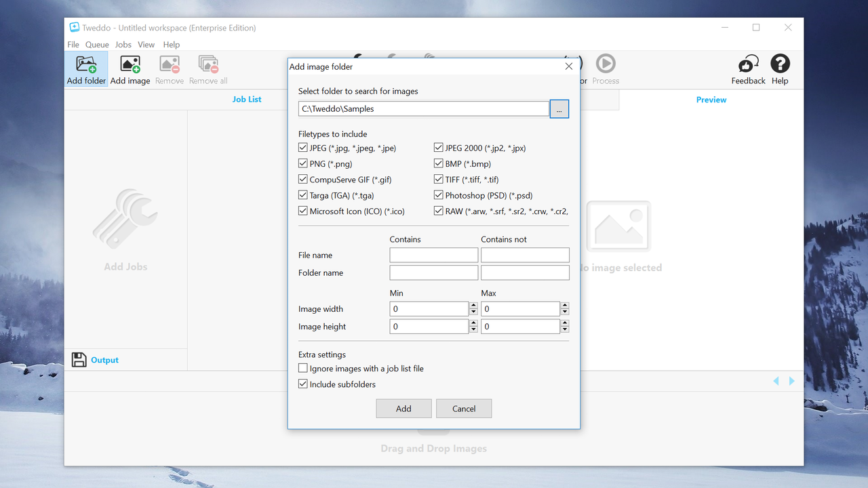Click the Process play icon
This screenshot has width=868, height=488.
click(x=606, y=64)
